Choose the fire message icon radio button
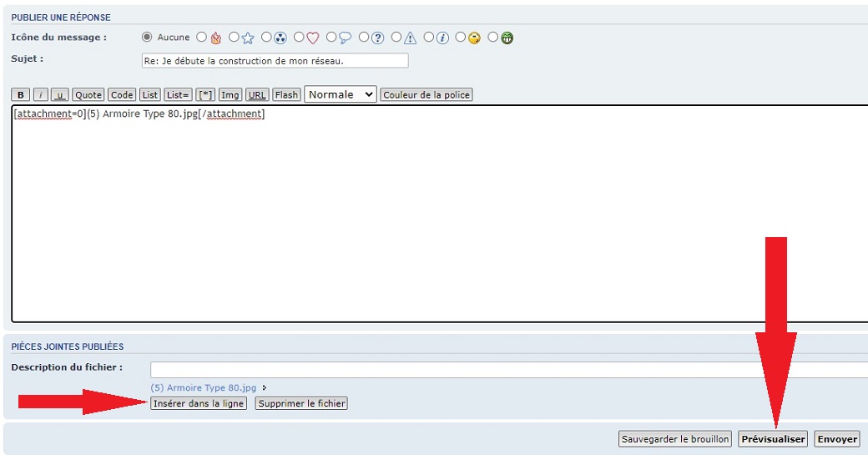Image resolution: width=868 pixels, height=455 pixels. [201, 38]
